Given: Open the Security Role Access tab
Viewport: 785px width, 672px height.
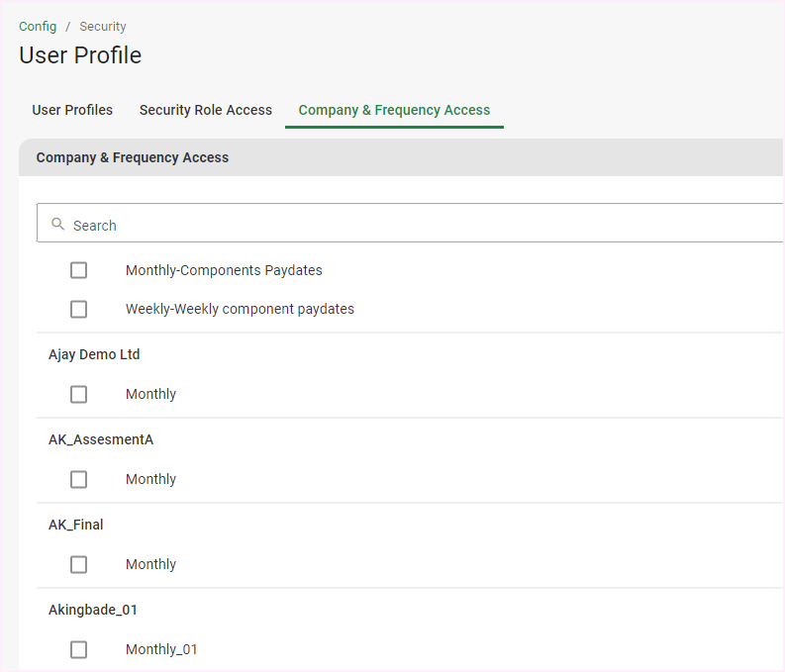Looking at the screenshot, I should pos(206,110).
